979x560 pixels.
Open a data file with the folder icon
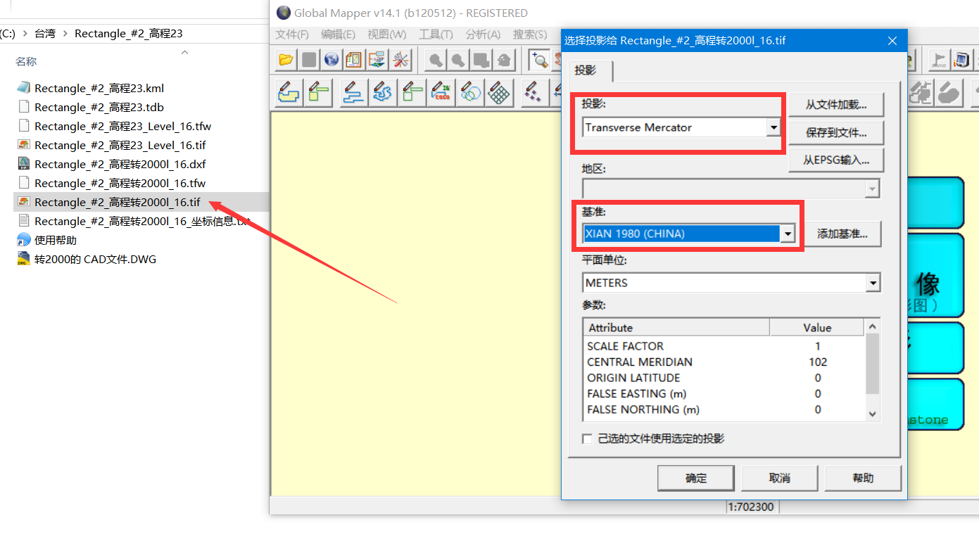pyautogui.click(x=286, y=60)
